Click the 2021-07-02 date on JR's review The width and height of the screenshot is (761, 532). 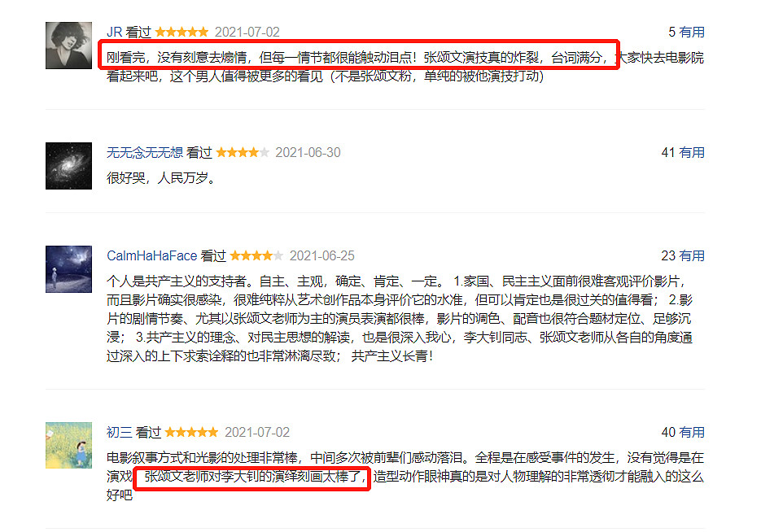coord(247,32)
